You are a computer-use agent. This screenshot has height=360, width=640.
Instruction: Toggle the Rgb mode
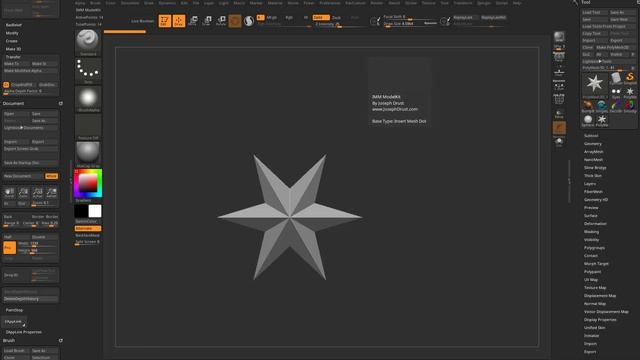coord(289,18)
